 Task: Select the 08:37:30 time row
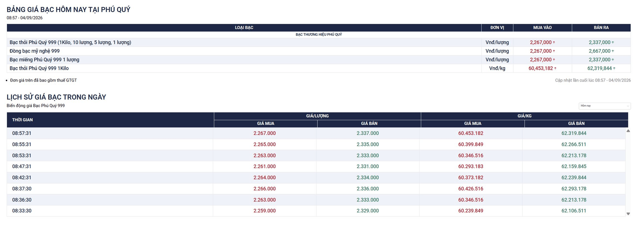(316, 189)
